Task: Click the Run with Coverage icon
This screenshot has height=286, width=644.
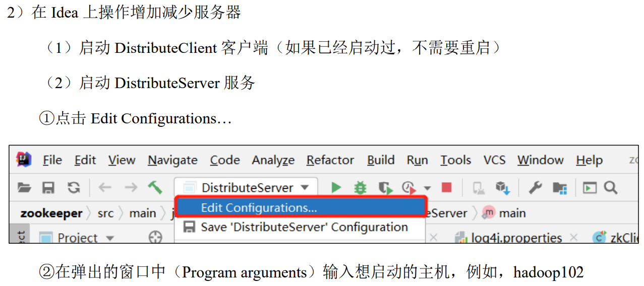Action: click(386, 188)
